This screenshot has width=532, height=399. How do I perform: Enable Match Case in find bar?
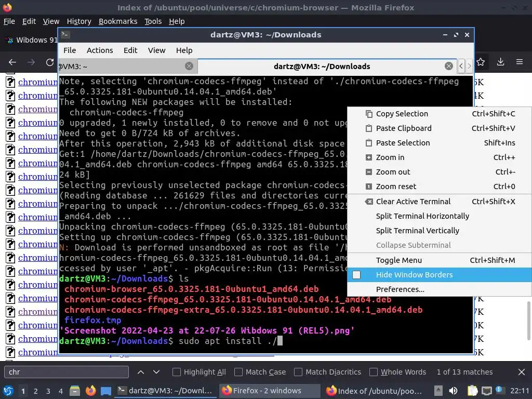(238, 372)
